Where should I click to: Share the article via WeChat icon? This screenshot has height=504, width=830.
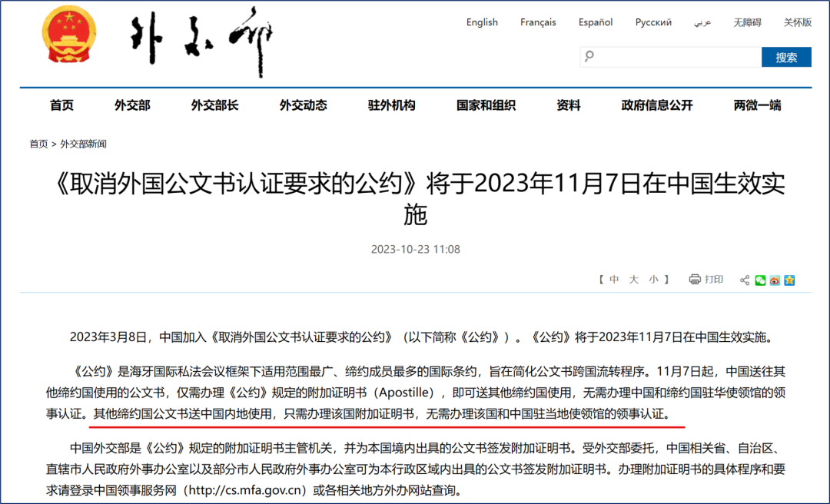[x=760, y=281]
